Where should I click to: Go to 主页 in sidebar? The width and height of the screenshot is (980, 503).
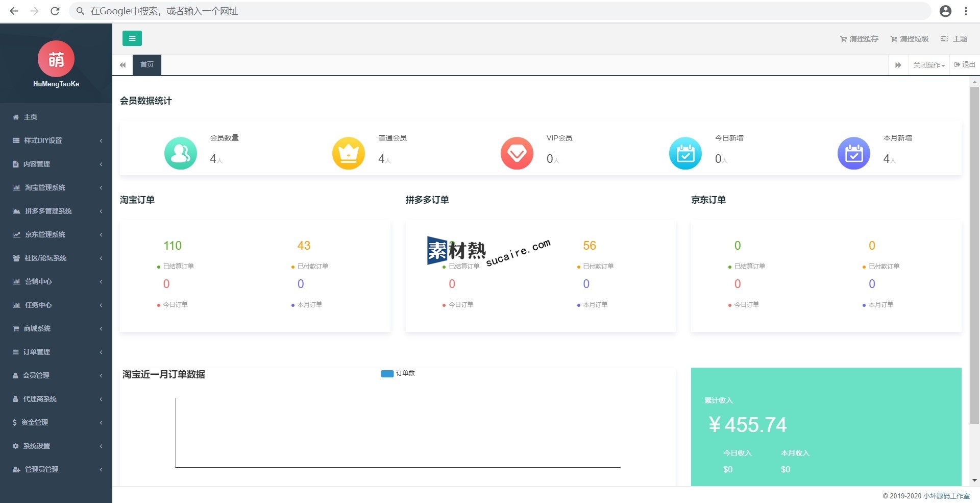click(31, 117)
